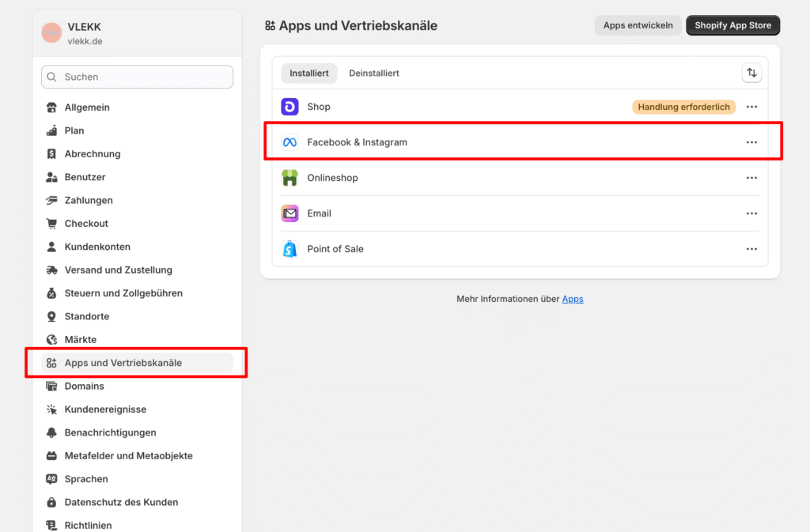Open the three-dot menu for Point of Sale
The height and width of the screenshot is (532, 810).
[x=751, y=249]
